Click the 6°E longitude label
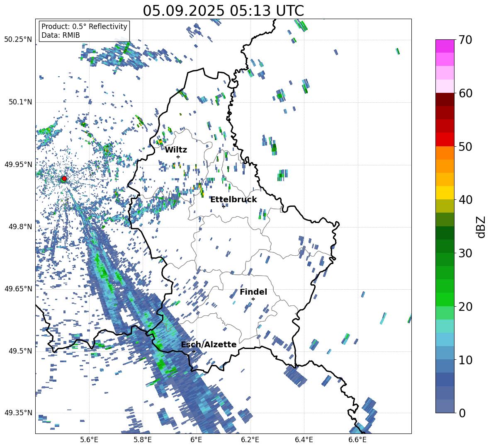This screenshot has width=491, height=448. 196,440
